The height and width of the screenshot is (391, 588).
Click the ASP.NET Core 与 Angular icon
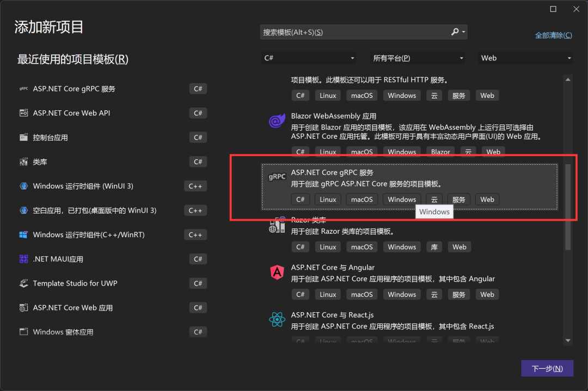coord(277,272)
